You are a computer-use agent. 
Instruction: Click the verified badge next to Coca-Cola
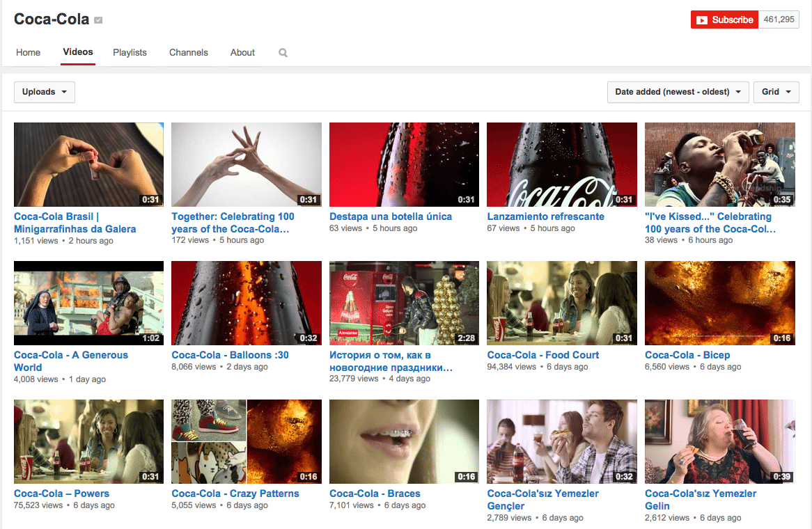(x=97, y=19)
